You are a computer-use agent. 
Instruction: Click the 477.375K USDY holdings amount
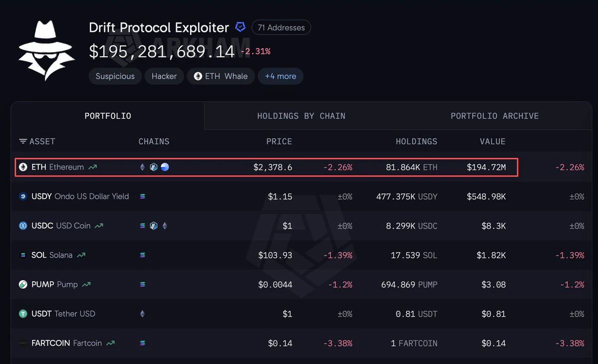406,196
